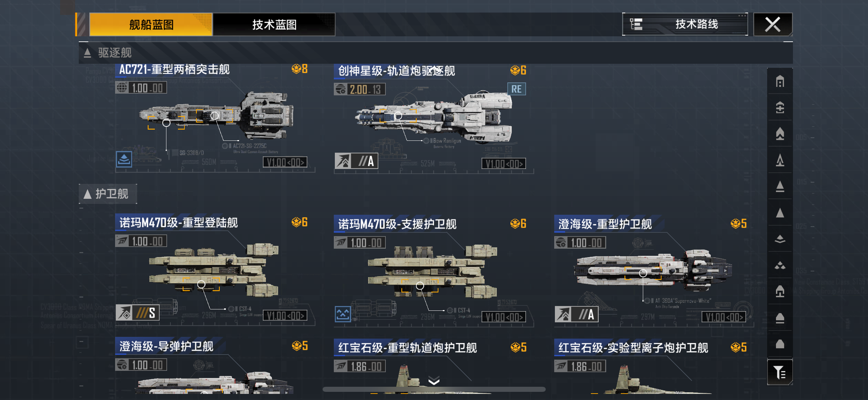
Task: Choose the three-triangle fighter squadron sidebar icon
Action: (x=780, y=265)
